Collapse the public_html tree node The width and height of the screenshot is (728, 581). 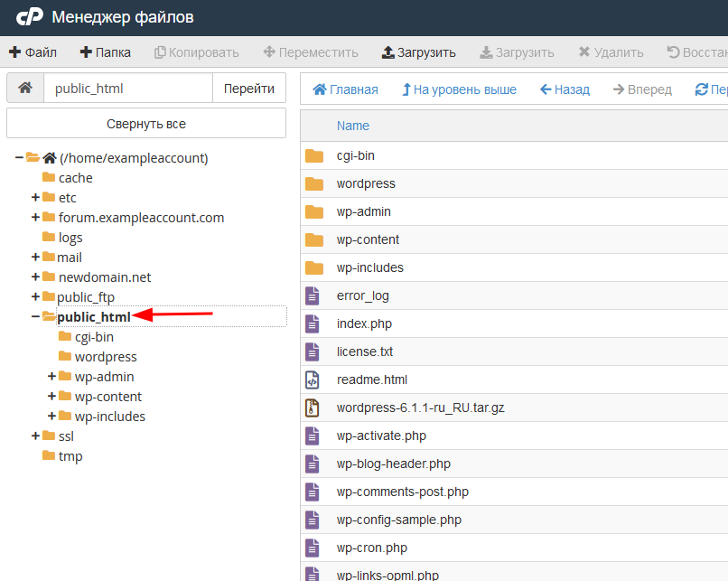35,316
